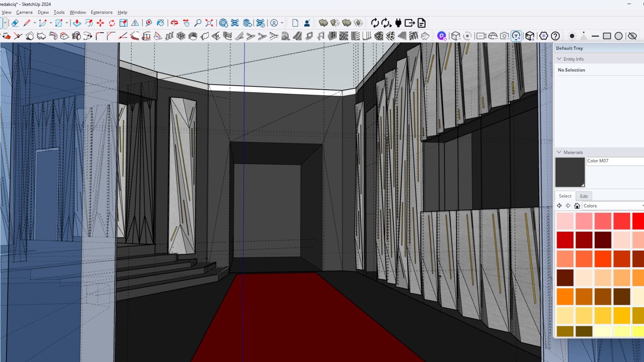Viewport: 644px width, 362px height.
Task: Click the question mark help icon
Action: point(555,36)
